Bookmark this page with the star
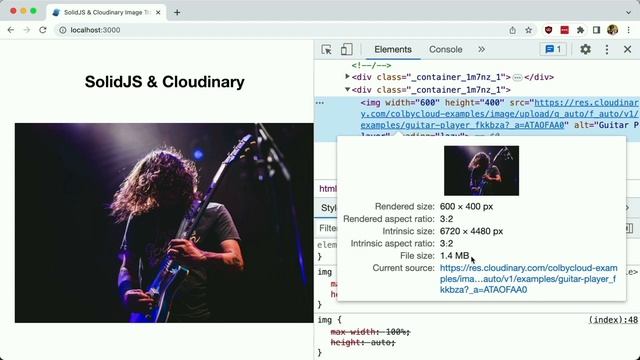Image resolution: width=640 pixels, height=360 pixels. [529, 30]
